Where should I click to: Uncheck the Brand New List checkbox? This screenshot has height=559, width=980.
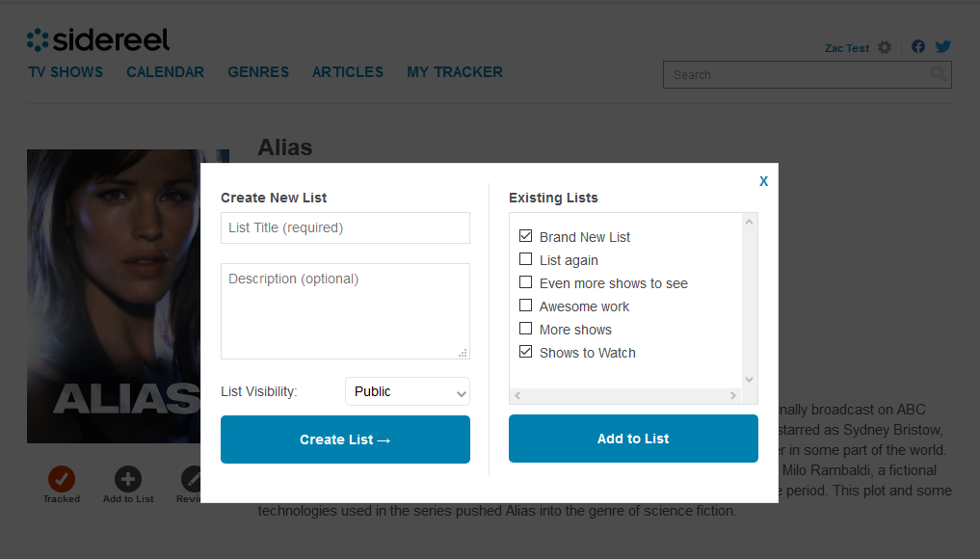coord(525,236)
